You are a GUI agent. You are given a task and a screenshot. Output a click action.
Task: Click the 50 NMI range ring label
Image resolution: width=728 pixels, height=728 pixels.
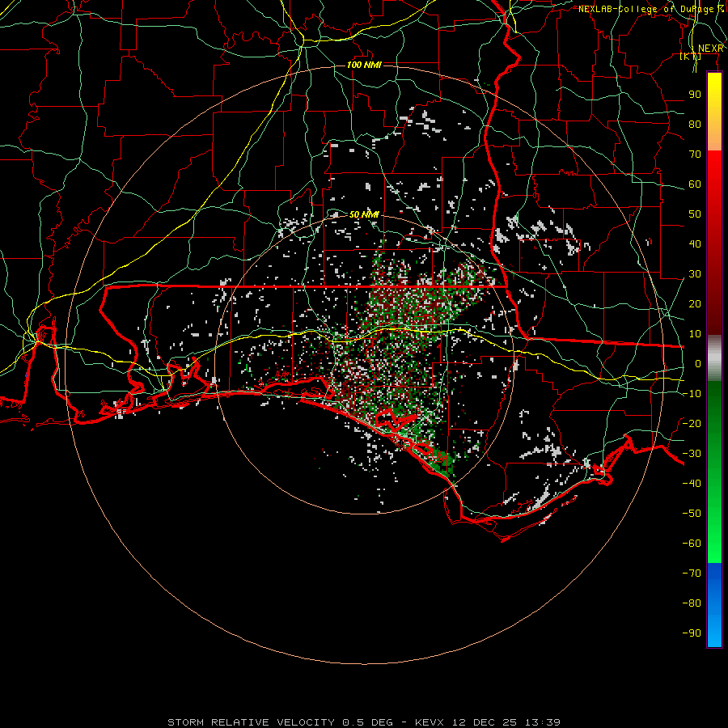click(x=364, y=214)
